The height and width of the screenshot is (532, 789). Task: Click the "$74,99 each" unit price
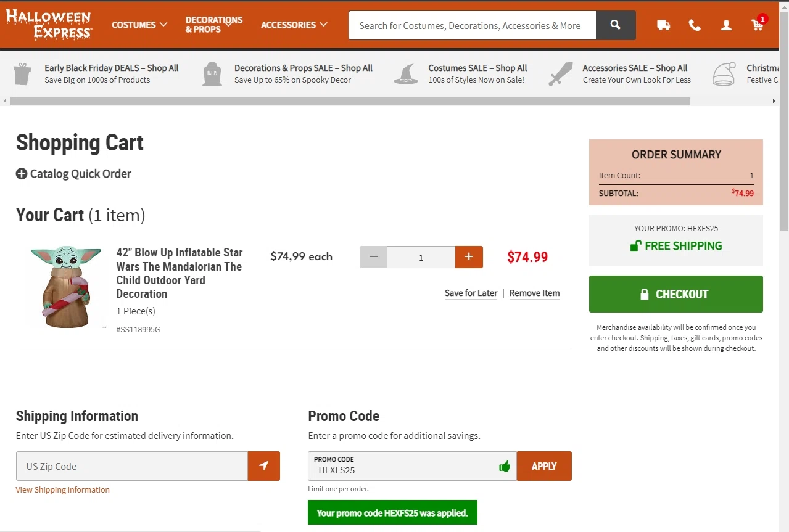pyautogui.click(x=302, y=256)
